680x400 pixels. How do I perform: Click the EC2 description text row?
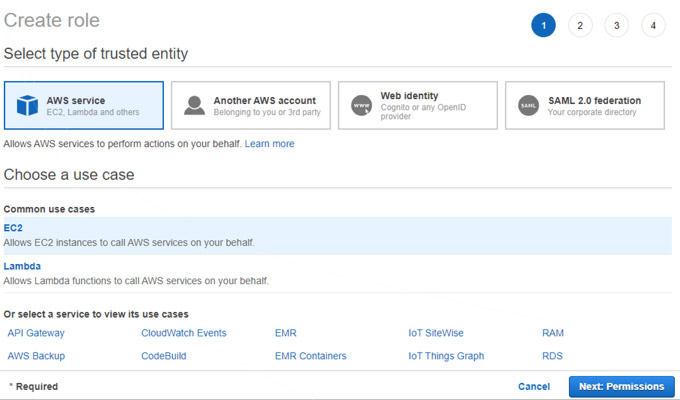129,243
